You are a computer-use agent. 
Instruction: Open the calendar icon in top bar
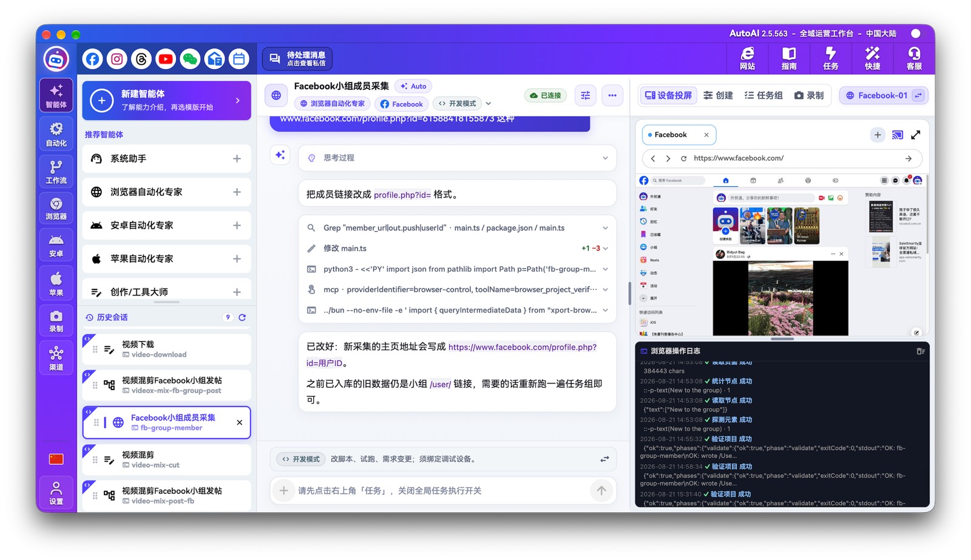(x=239, y=59)
